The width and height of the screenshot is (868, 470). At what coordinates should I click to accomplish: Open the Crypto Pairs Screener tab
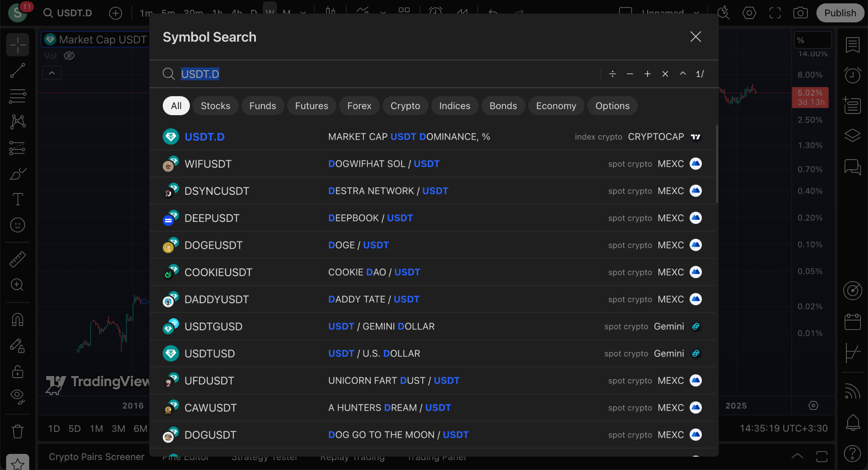(97, 457)
